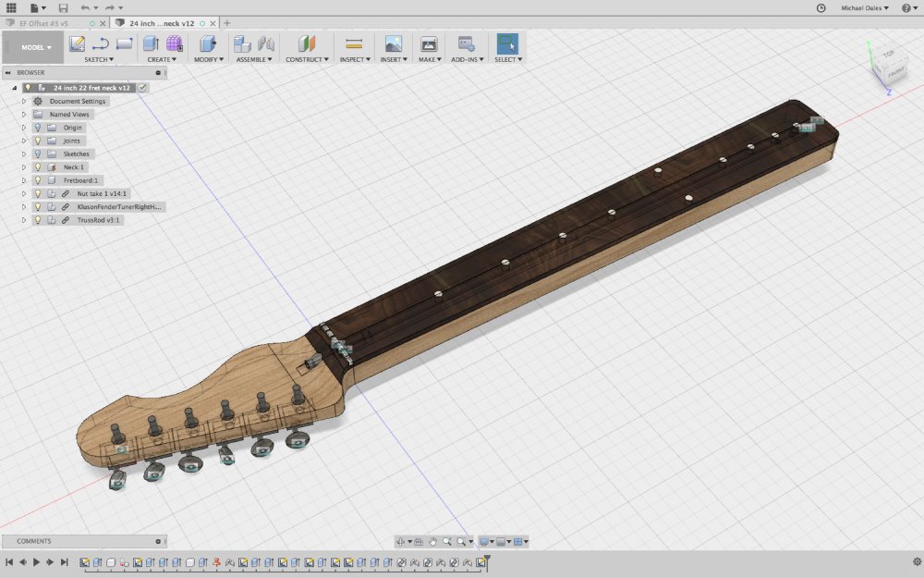Image resolution: width=924 pixels, height=578 pixels.
Task: Open the Measure tool
Action: point(354,43)
